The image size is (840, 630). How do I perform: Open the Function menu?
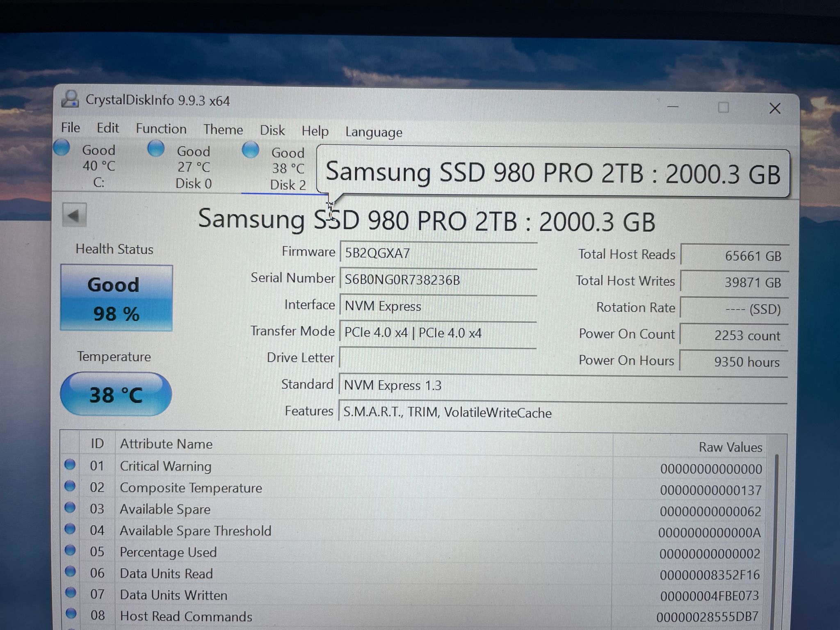pos(161,129)
